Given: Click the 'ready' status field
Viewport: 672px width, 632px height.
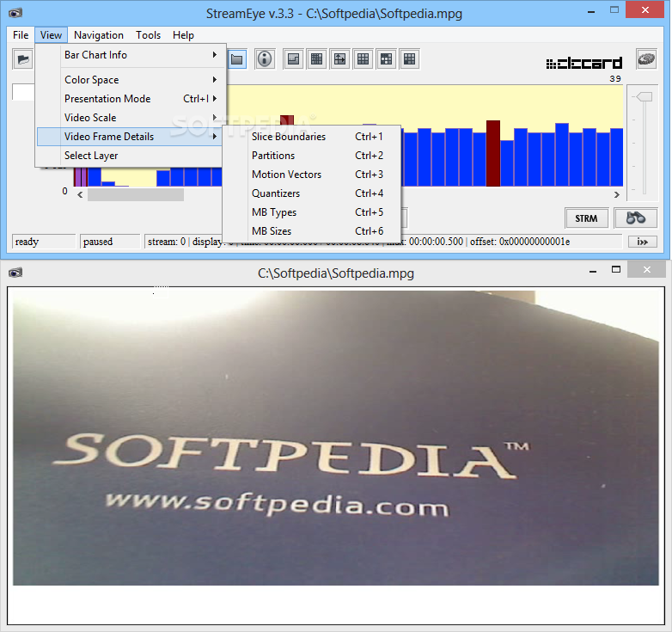Looking at the screenshot, I should pos(44,242).
